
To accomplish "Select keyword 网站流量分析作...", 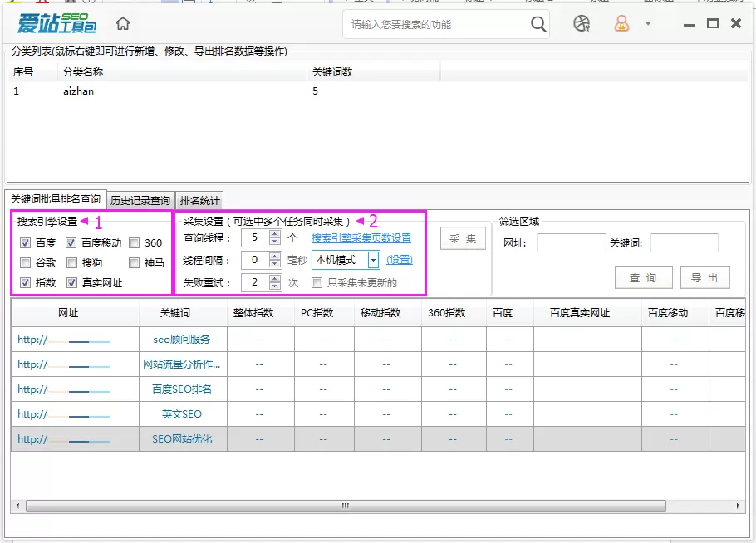I will click(x=182, y=364).
